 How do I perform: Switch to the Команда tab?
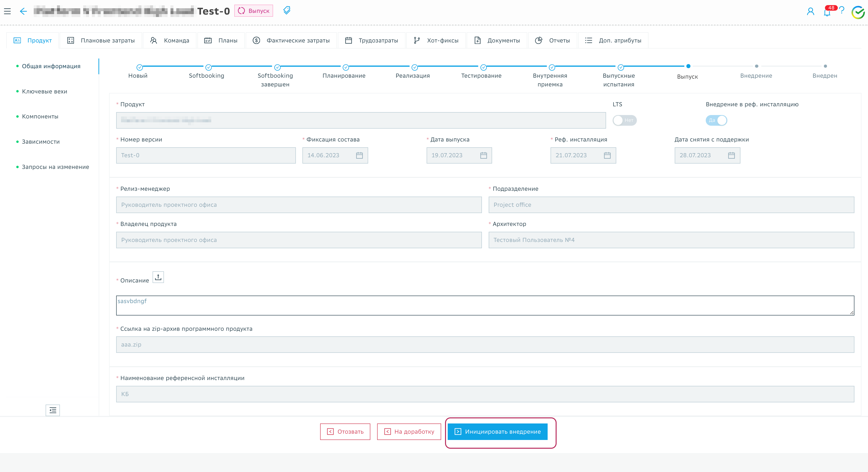coord(170,41)
